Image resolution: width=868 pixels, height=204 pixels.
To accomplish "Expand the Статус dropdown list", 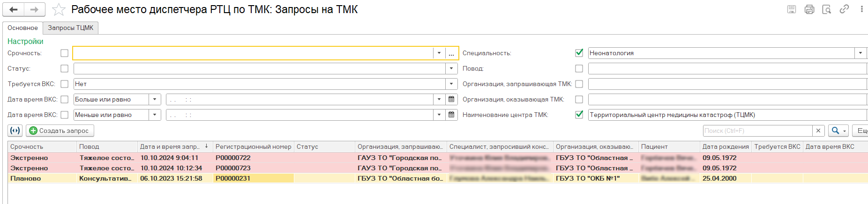I will pyautogui.click(x=451, y=69).
